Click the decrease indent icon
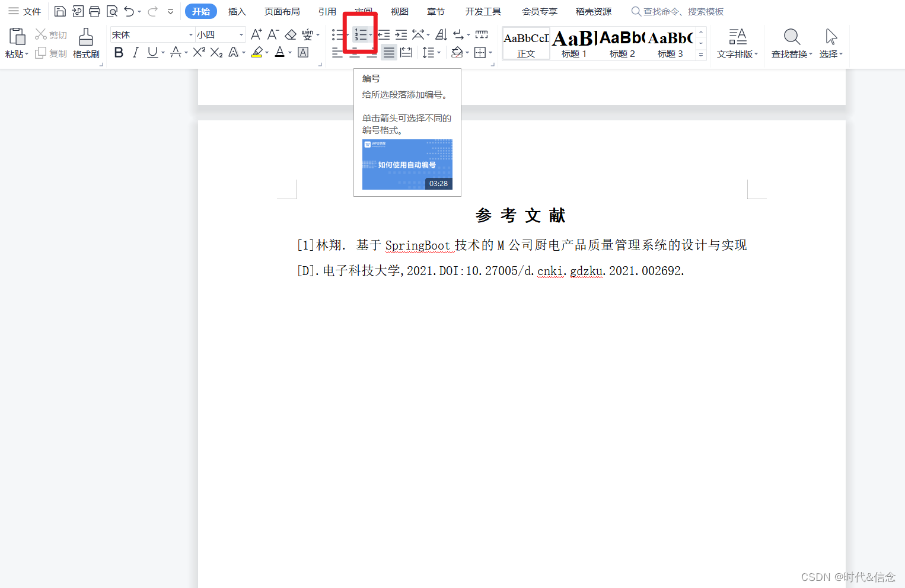905x588 pixels. coord(384,35)
